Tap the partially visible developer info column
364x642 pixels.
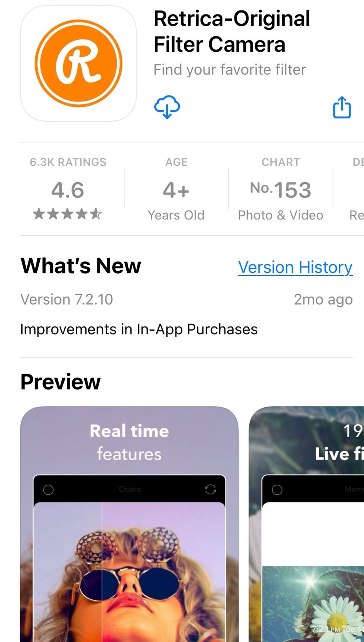tap(357, 189)
